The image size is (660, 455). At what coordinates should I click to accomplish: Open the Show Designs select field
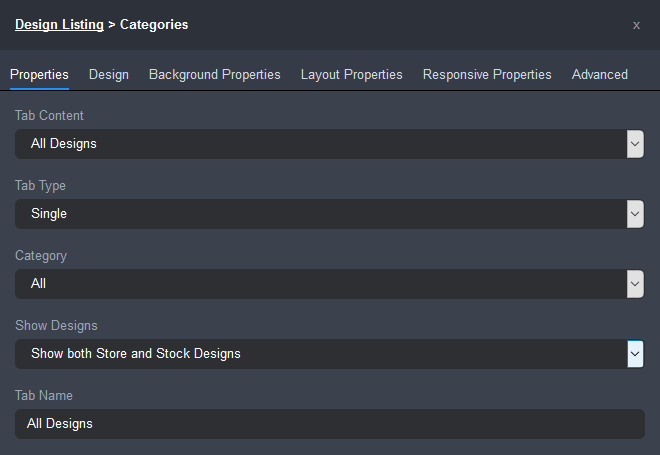(x=330, y=354)
